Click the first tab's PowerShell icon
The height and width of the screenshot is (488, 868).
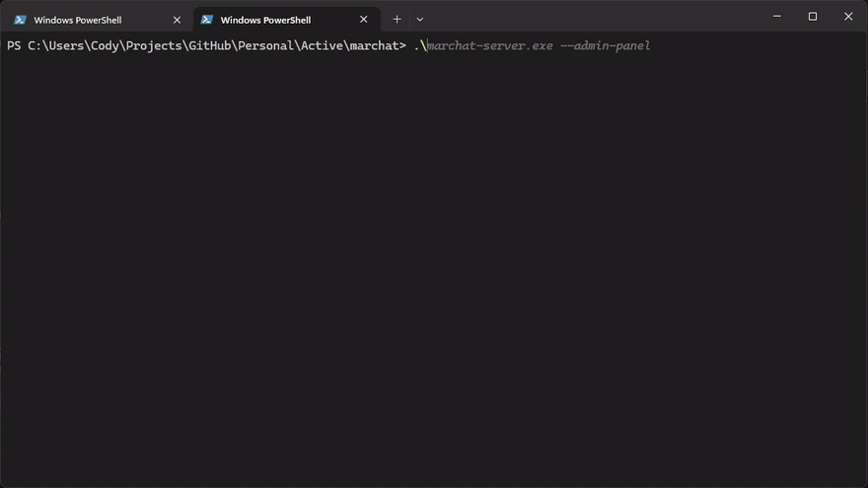click(x=20, y=20)
